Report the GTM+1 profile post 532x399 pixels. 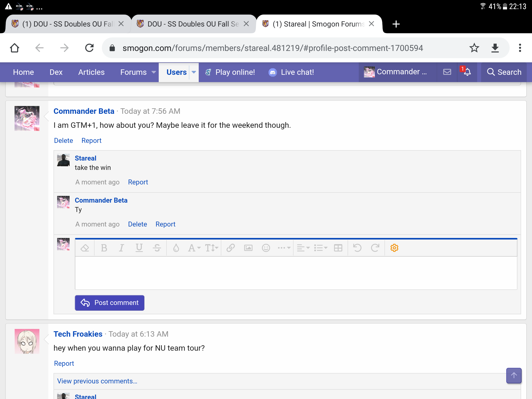[91, 141]
